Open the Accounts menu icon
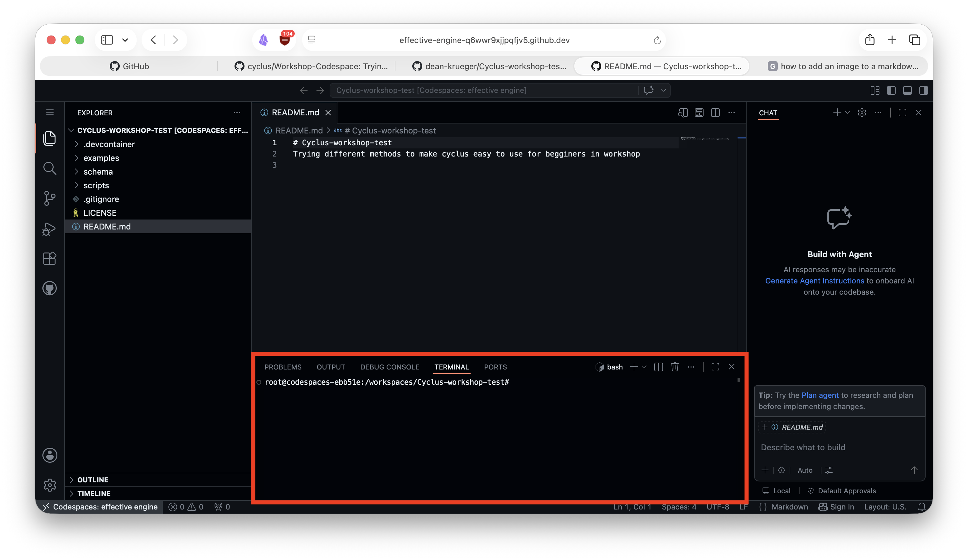This screenshot has width=968, height=560. (50, 455)
